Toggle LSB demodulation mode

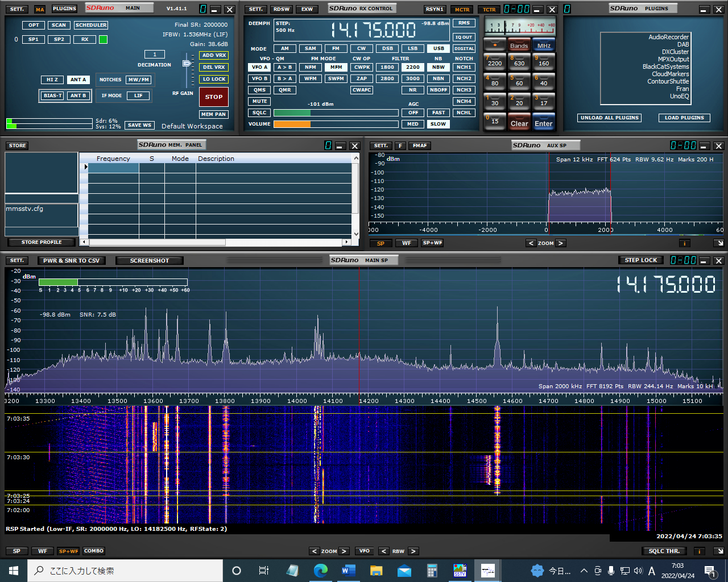(413, 48)
